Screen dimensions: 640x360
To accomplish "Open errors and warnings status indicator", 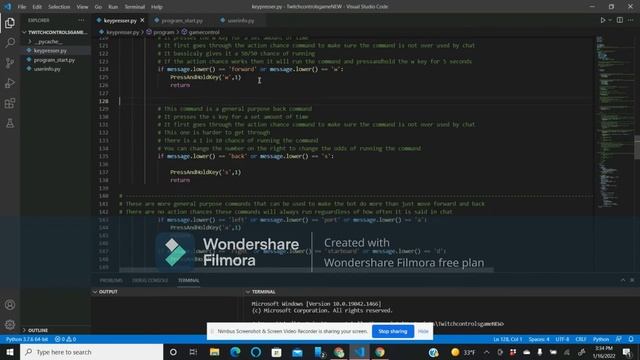I will coord(65,340).
